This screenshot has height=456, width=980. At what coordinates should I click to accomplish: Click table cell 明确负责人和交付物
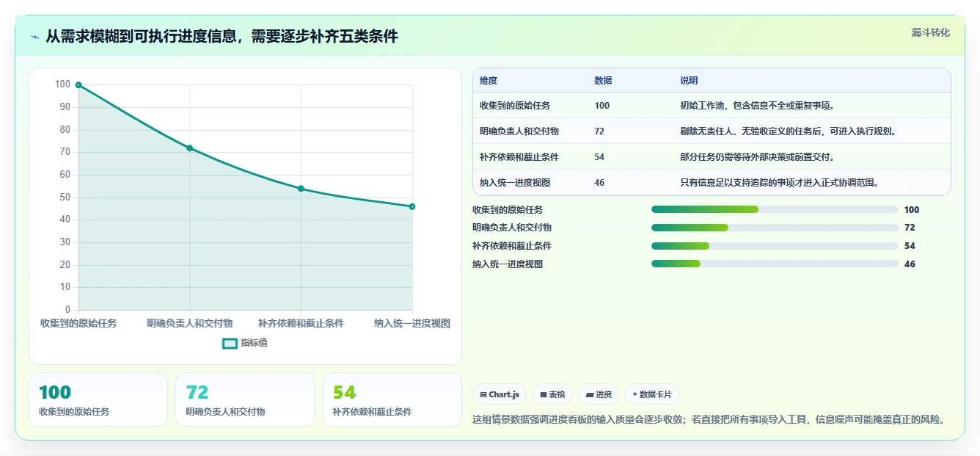519,131
